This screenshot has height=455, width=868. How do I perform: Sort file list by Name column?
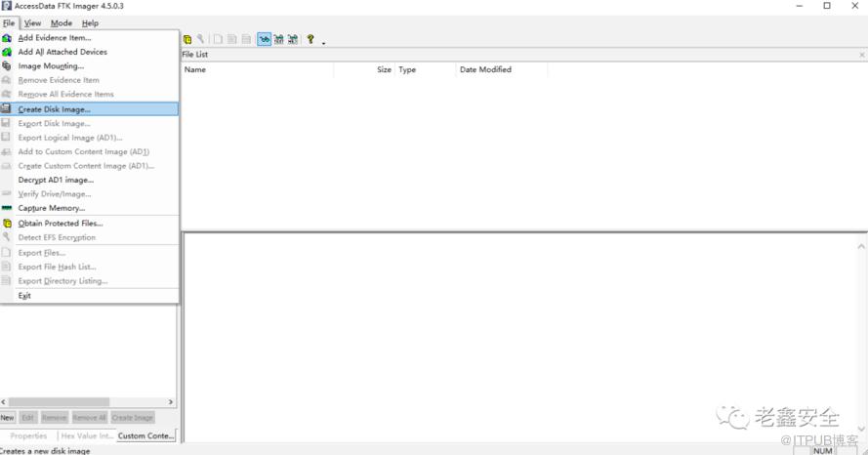[x=258, y=69]
